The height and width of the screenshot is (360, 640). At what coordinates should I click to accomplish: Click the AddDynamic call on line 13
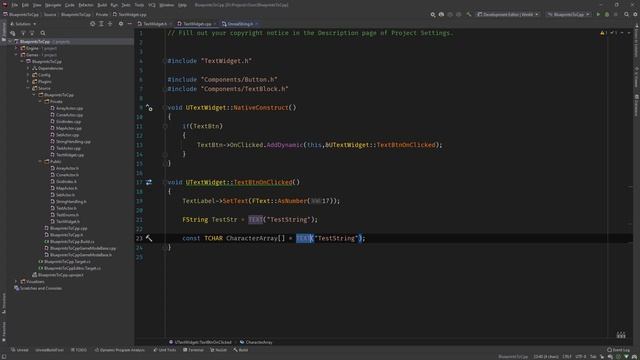(284, 145)
